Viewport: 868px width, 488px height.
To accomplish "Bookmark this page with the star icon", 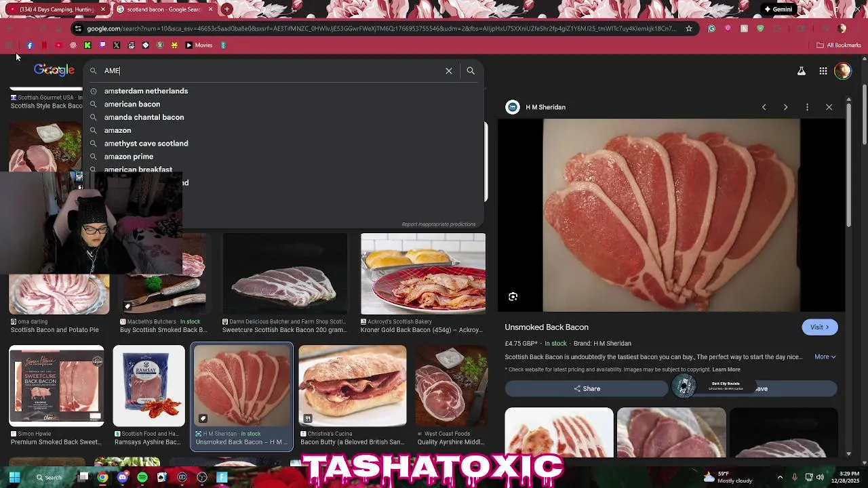I will click(689, 28).
